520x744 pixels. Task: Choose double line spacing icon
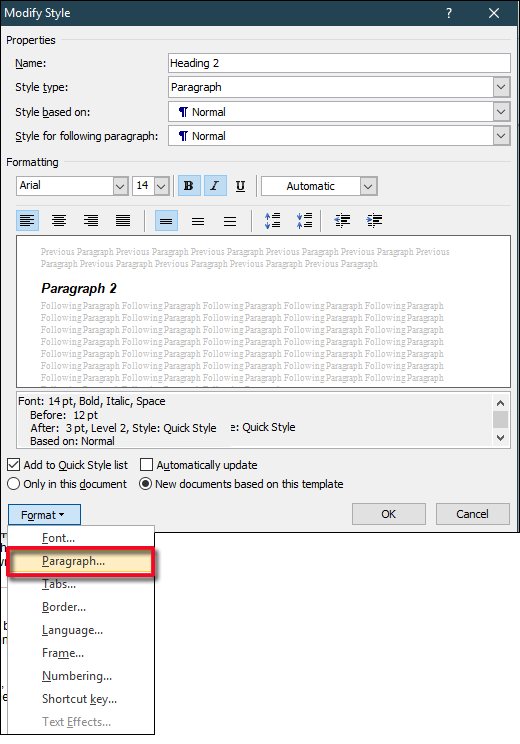click(230, 221)
